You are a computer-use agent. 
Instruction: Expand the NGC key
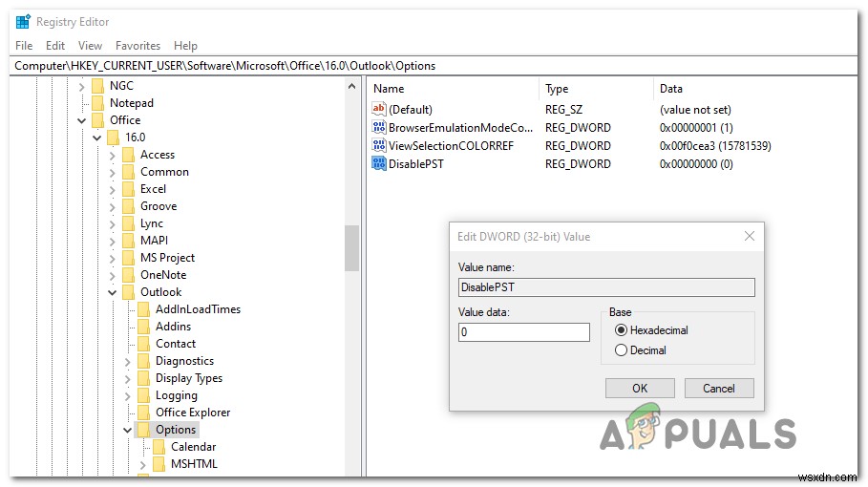click(x=81, y=86)
